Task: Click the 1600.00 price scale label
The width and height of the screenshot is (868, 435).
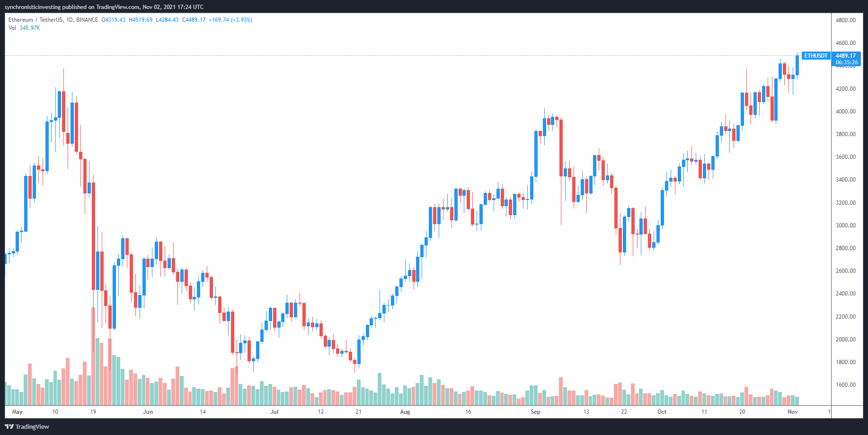Action: [845, 385]
